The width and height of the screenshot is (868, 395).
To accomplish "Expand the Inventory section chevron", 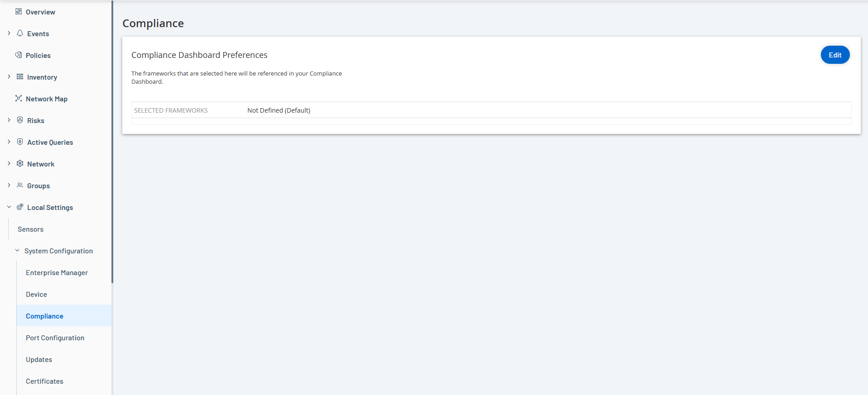I will tap(9, 76).
